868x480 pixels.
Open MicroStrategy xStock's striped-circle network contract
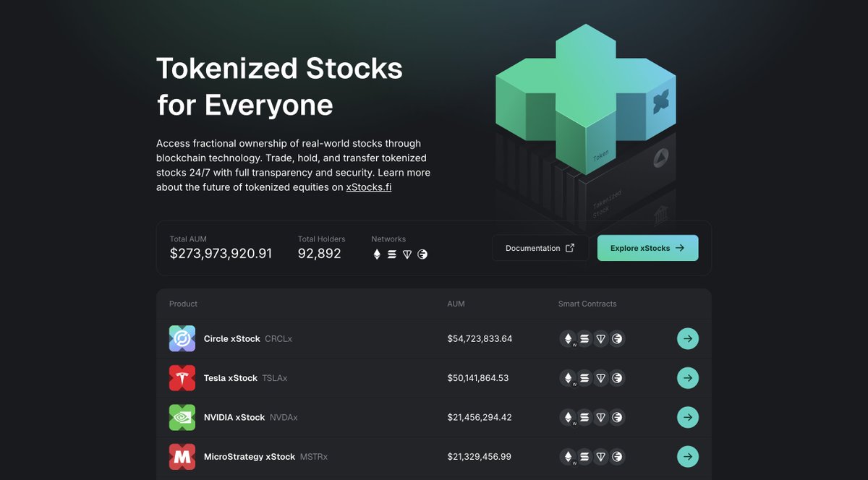(x=617, y=456)
